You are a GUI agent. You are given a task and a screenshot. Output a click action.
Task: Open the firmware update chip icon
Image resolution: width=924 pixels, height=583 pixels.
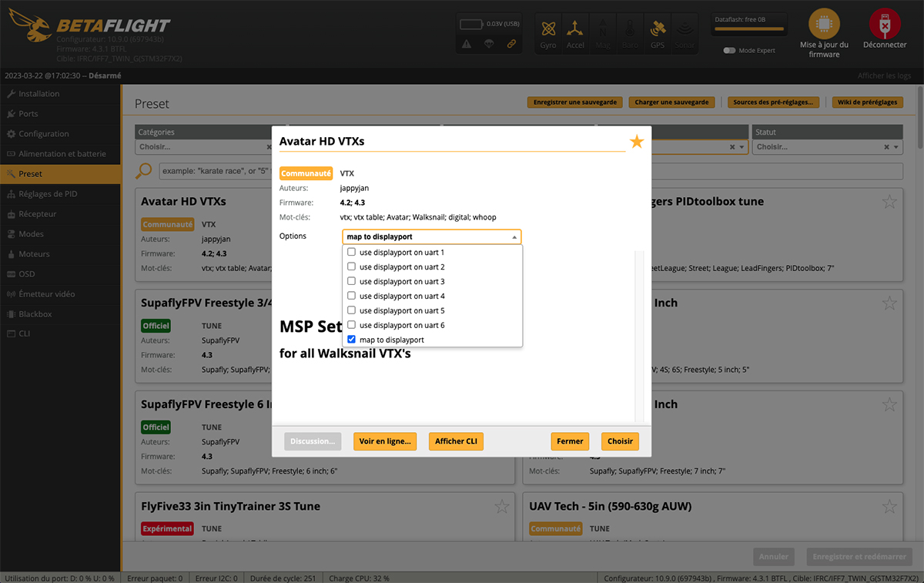824,24
